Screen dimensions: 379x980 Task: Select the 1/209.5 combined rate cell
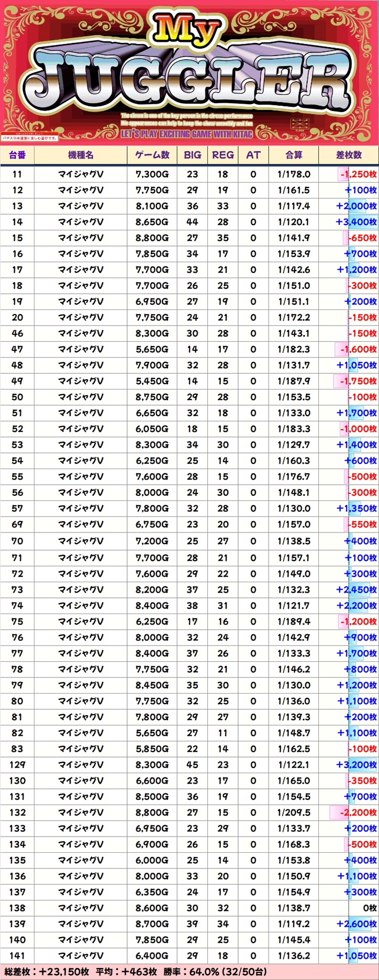tap(294, 812)
